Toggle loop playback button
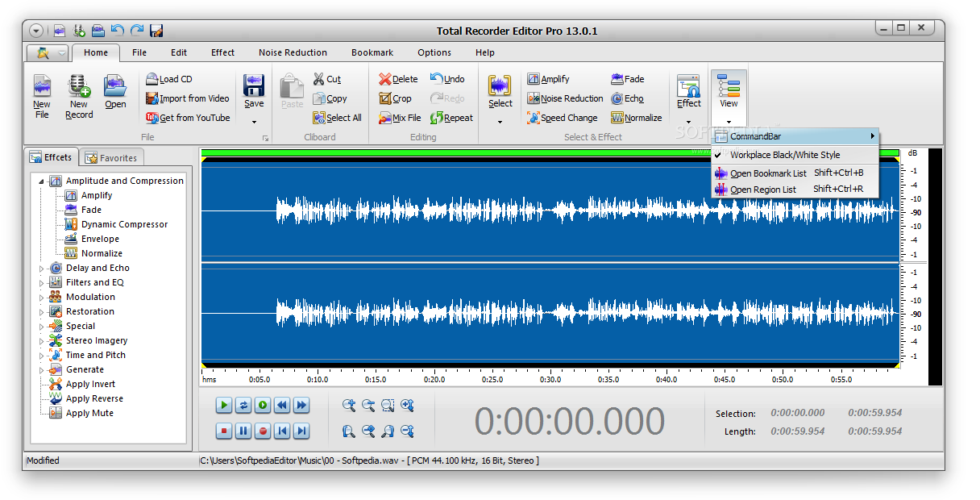The image size is (980, 500). click(243, 406)
